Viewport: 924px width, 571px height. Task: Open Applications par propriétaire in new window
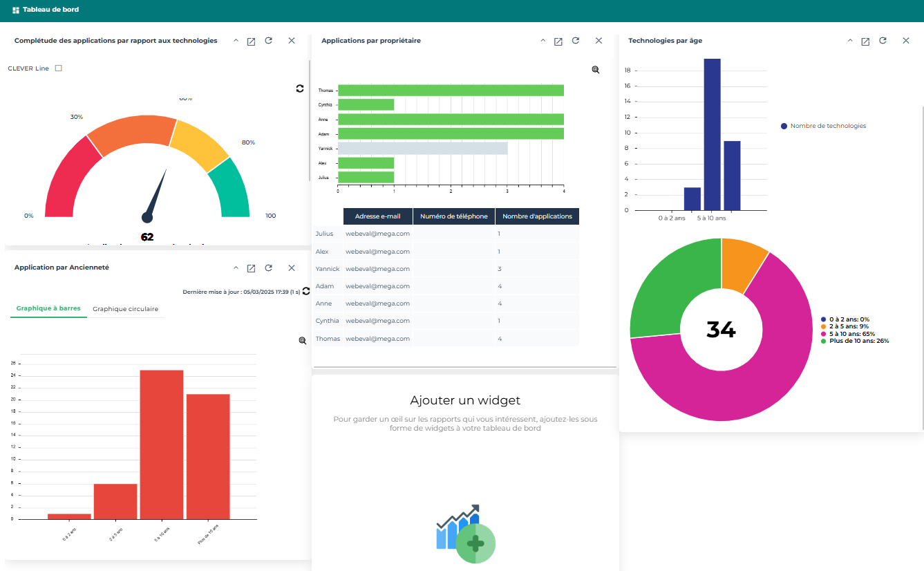[x=558, y=41]
